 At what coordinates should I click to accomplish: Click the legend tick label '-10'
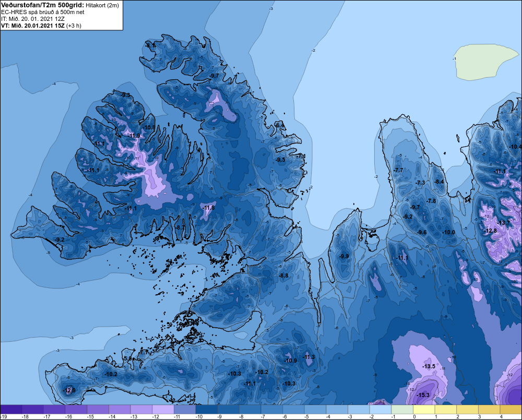click(199, 417)
